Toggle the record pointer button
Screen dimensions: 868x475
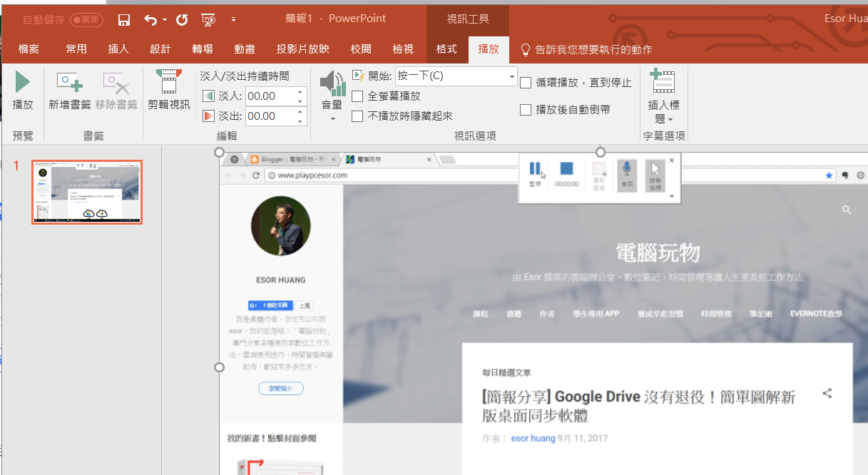655,174
